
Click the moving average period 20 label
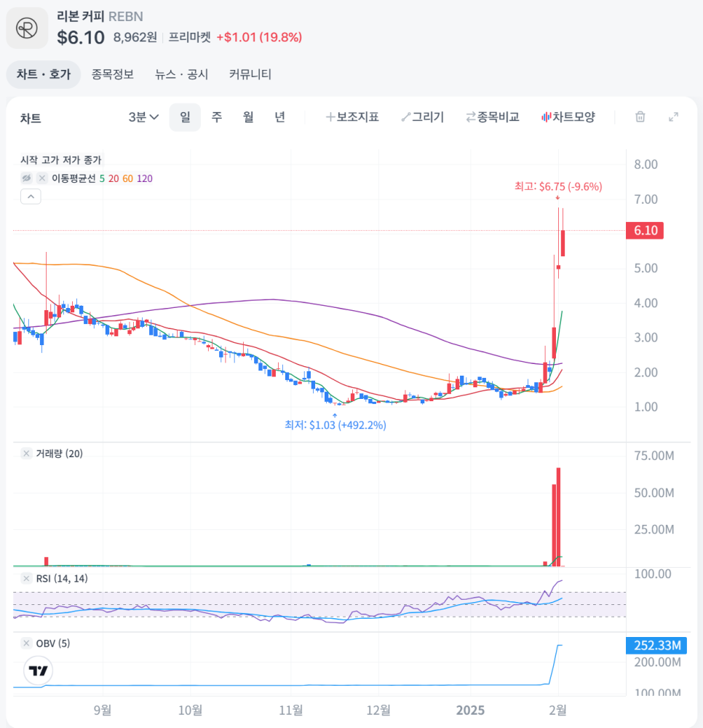[114, 179]
